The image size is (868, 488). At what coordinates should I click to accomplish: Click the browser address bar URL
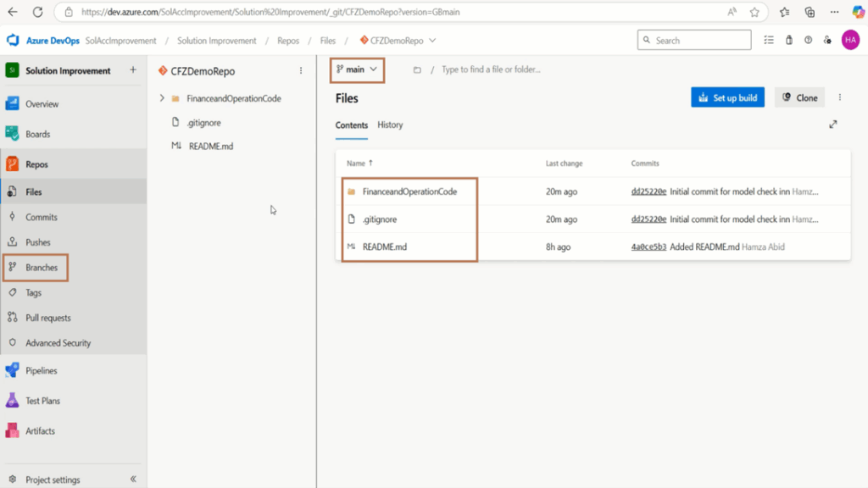click(270, 12)
